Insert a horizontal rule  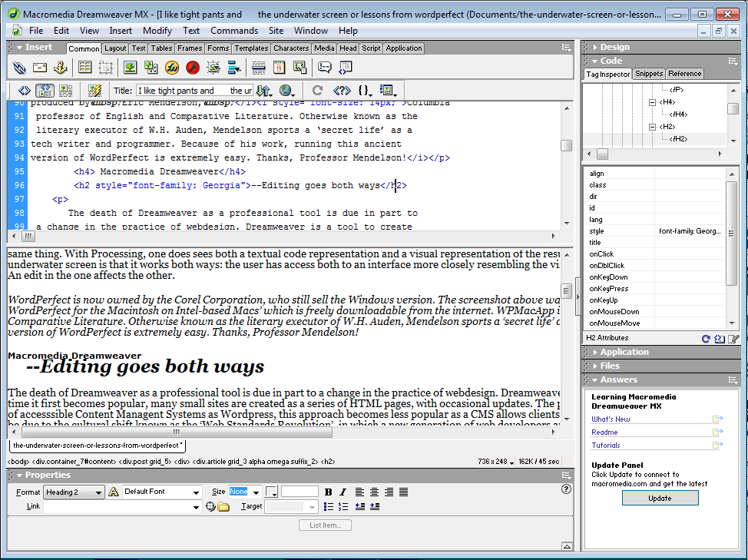point(259,68)
